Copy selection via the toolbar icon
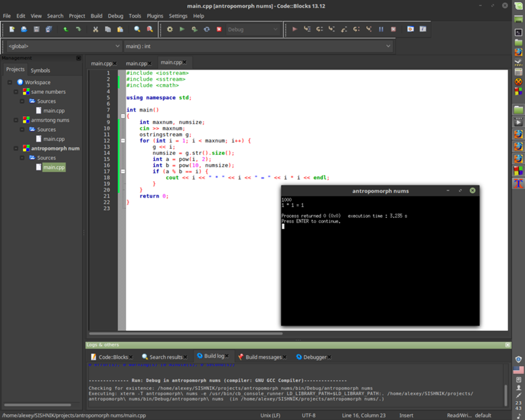This screenshot has height=420, width=525. pos(108,30)
